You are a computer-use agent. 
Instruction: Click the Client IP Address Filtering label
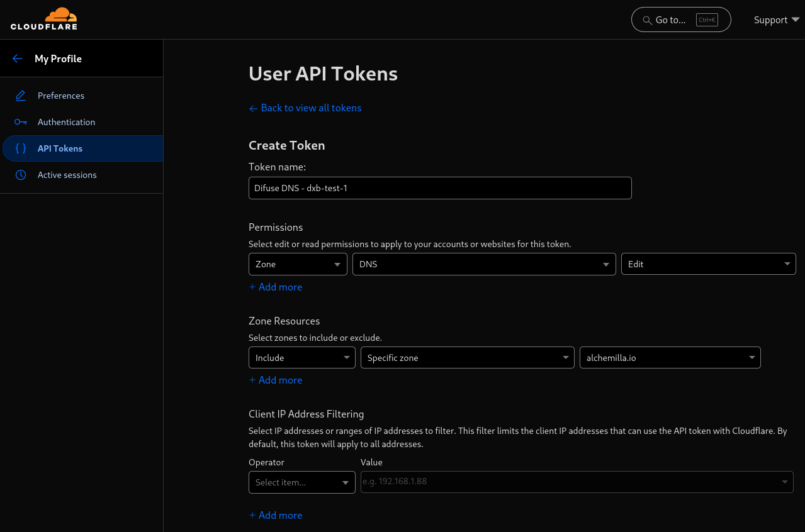[x=307, y=414]
